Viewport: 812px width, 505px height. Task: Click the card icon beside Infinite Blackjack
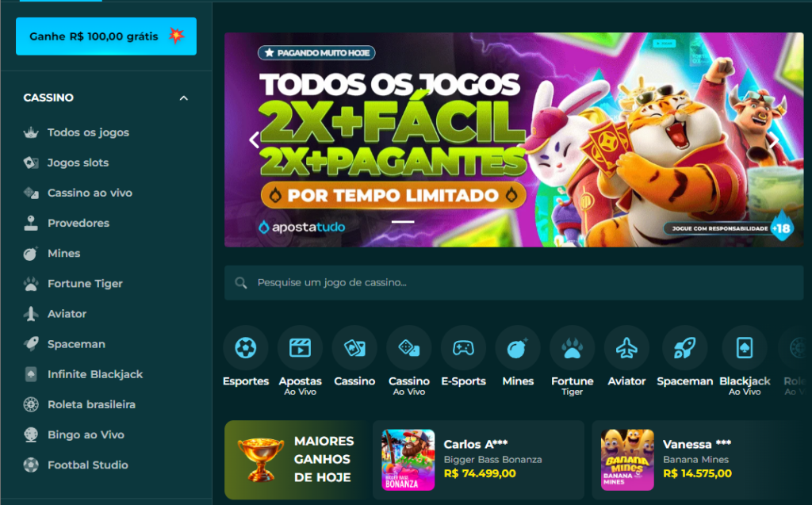[x=31, y=374]
